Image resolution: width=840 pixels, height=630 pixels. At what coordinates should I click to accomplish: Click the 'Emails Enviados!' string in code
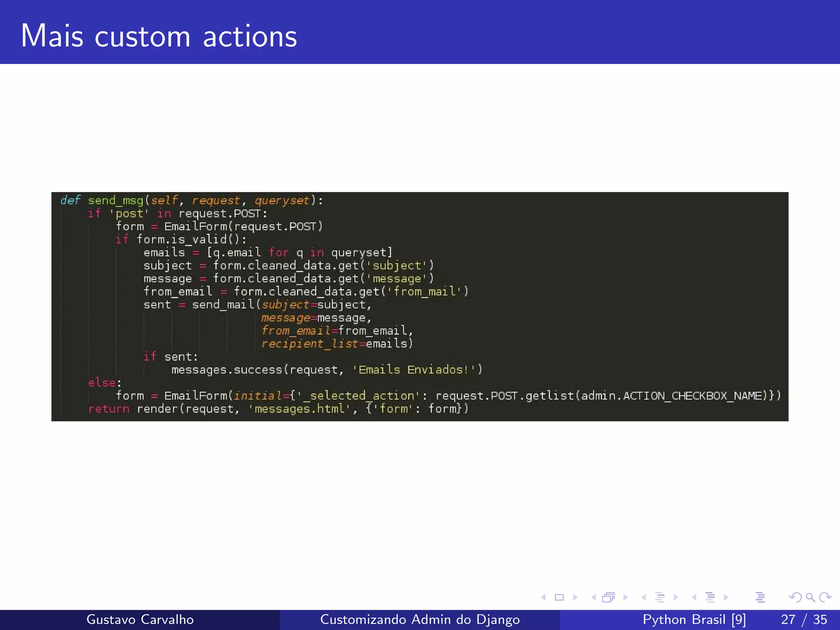point(413,370)
